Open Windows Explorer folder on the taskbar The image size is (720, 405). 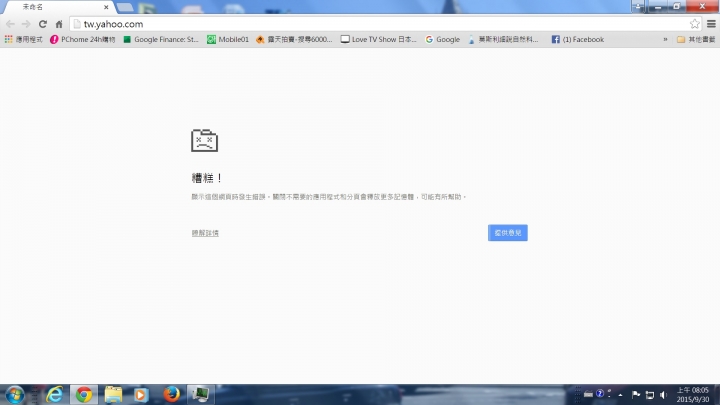113,394
